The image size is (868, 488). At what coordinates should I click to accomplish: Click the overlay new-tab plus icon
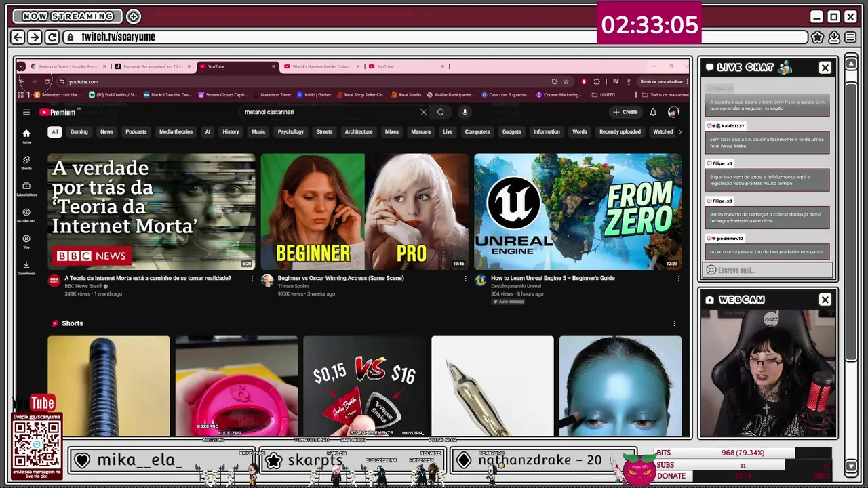click(x=134, y=16)
